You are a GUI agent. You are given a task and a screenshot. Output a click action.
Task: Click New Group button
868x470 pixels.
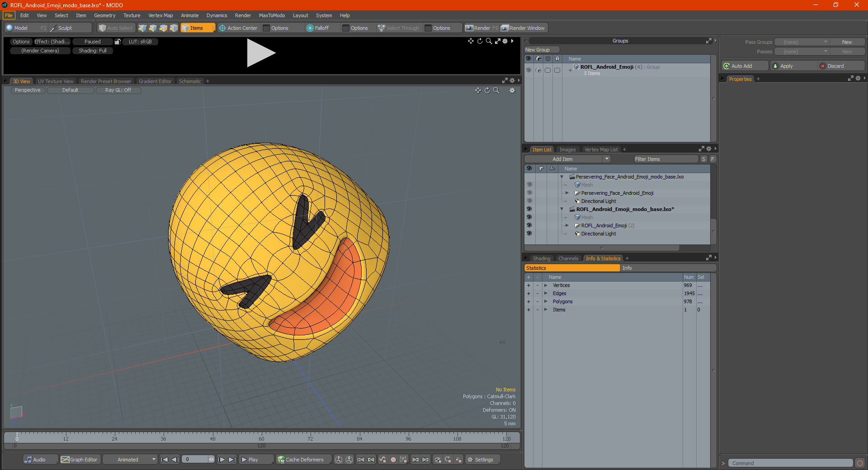(x=542, y=50)
